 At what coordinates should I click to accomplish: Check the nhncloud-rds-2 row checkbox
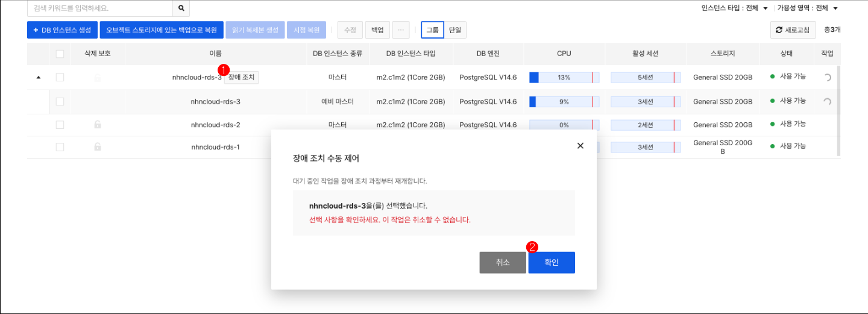tap(60, 125)
